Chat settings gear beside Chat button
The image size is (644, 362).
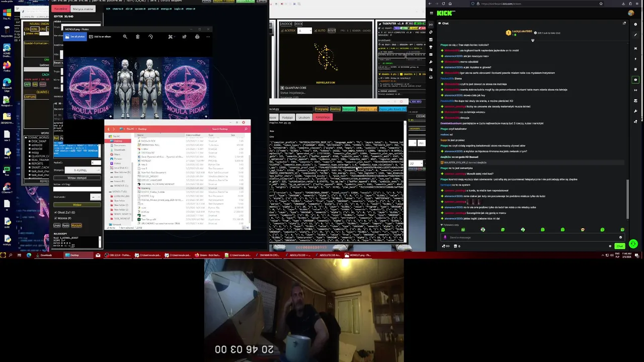click(x=610, y=246)
